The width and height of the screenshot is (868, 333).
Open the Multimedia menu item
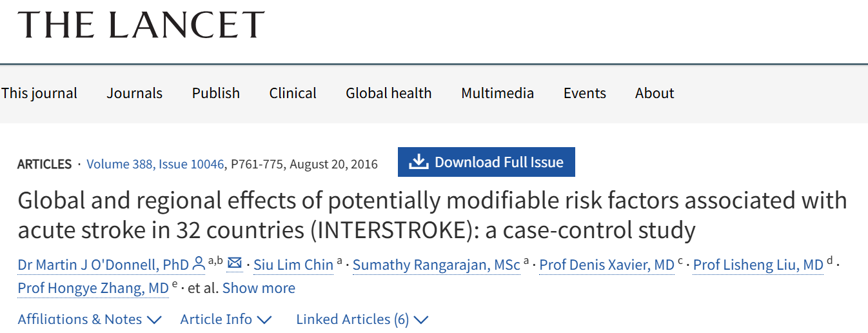tap(497, 93)
